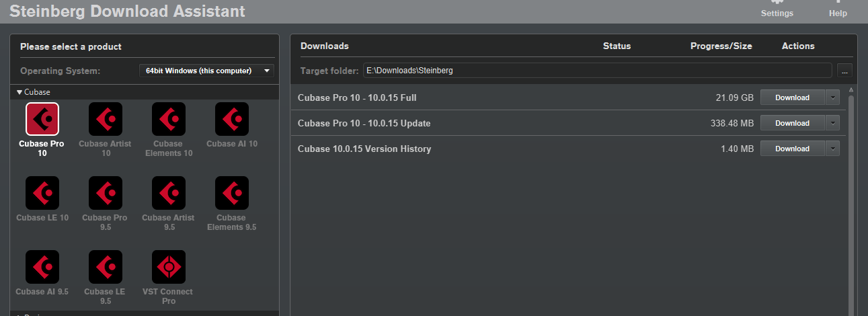Viewport: 868px width, 316px height.
Task: Choose the Cubase Artist 10 icon
Action: click(x=105, y=119)
